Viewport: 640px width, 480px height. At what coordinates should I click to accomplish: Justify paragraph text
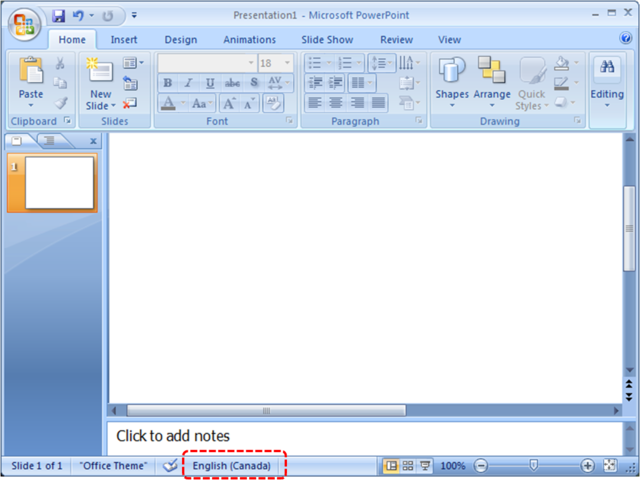(378, 103)
